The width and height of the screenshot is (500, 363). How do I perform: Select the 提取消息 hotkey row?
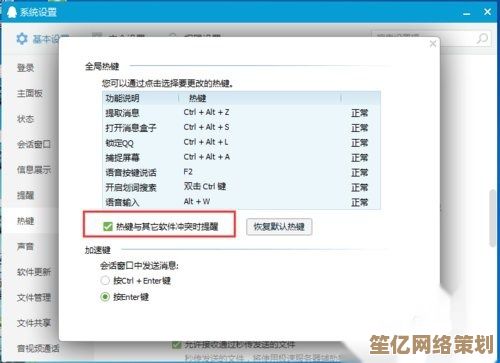241,113
